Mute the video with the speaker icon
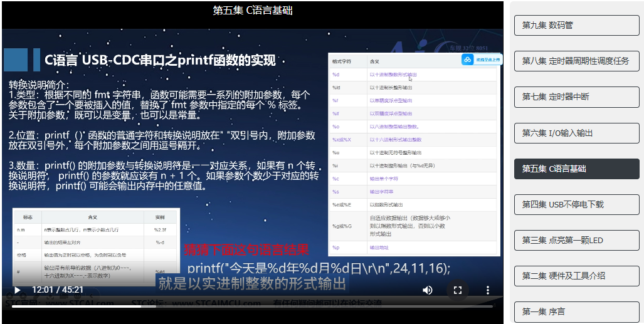 coord(427,290)
